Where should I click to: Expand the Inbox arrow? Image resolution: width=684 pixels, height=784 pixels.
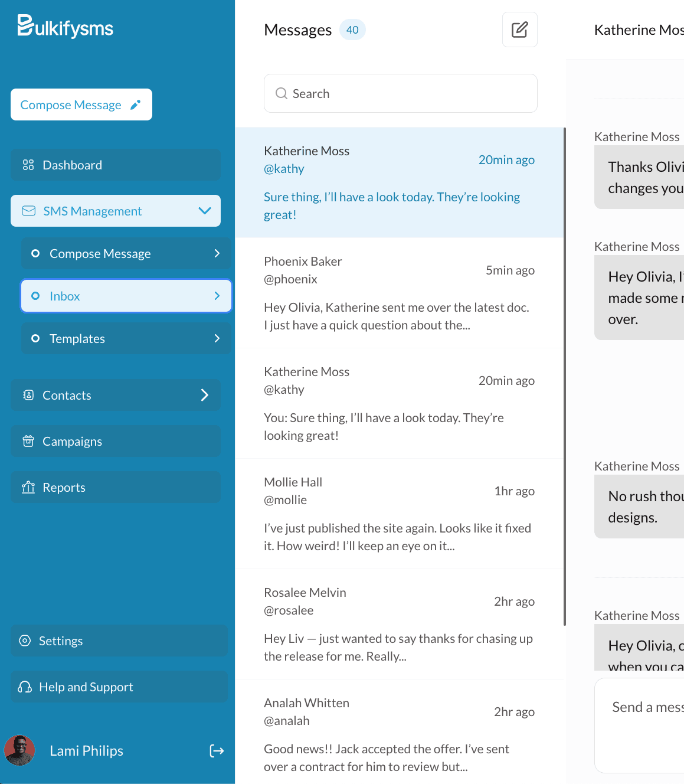(217, 296)
